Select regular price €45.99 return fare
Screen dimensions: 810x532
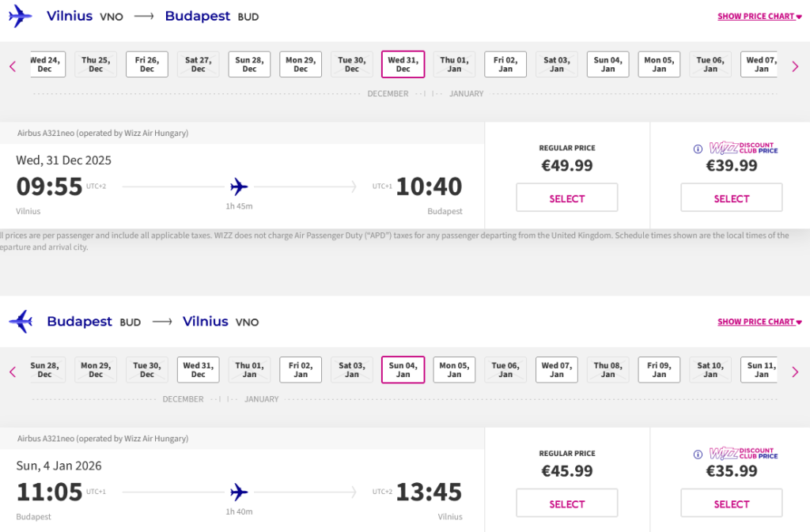tap(566, 504)
